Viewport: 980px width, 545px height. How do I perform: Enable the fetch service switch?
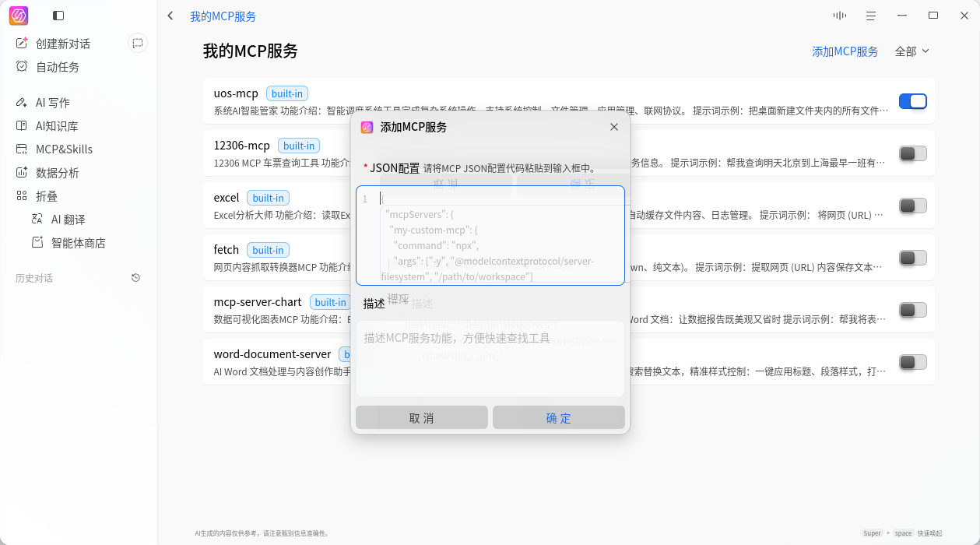913,258
